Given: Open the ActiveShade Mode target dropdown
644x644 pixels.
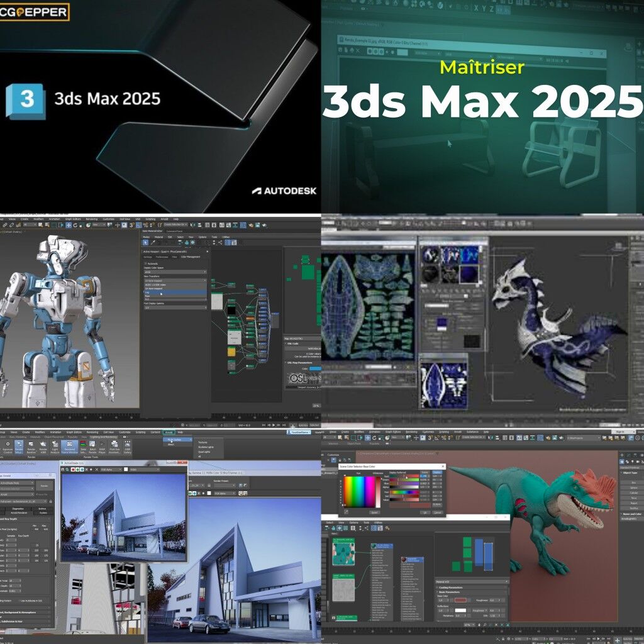Looking at the screenshot, I should tap(17, 483).
